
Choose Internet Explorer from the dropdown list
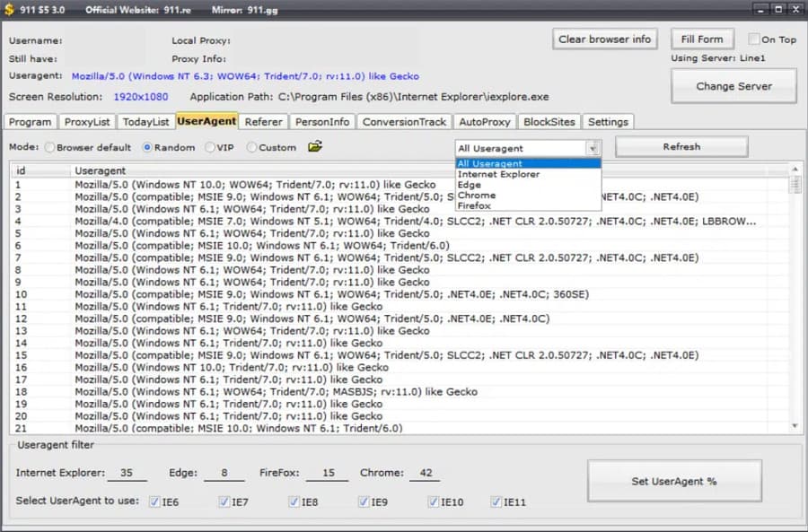(528, 174)
